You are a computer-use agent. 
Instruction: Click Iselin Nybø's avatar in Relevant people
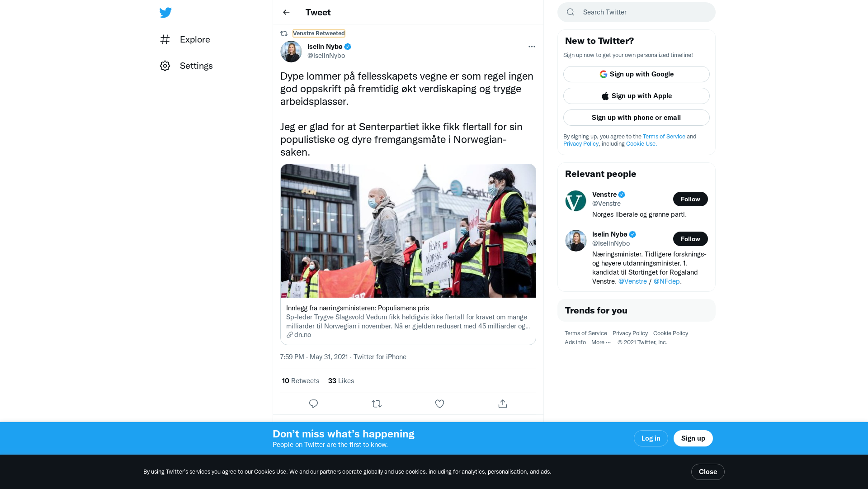(x=576, y=241)
